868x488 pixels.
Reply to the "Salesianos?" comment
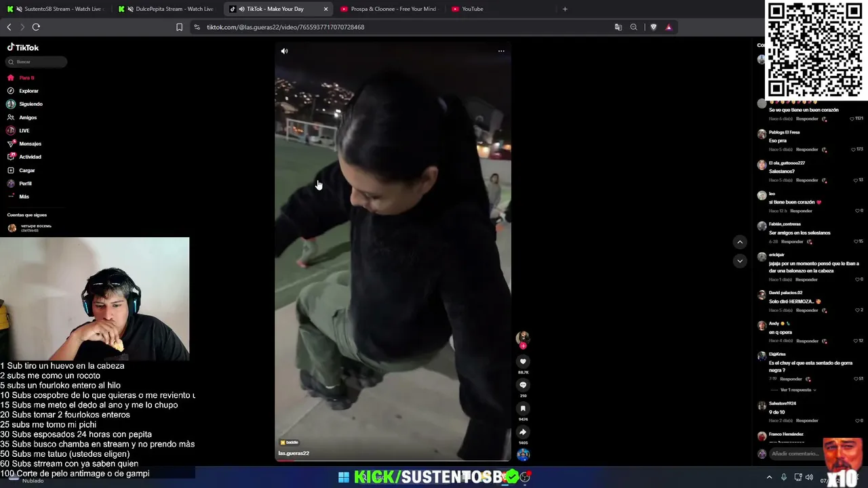pos(807,180)
